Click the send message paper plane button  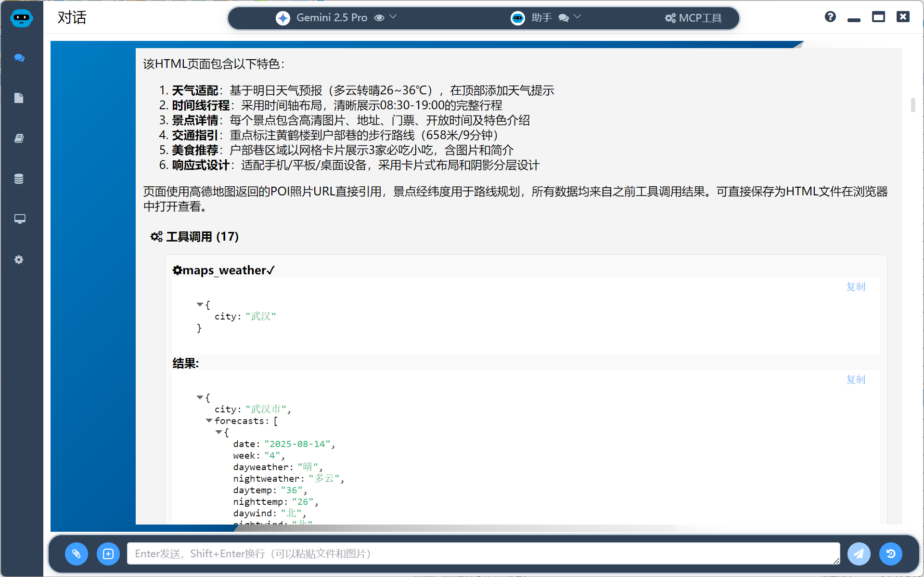coord(859,553)
